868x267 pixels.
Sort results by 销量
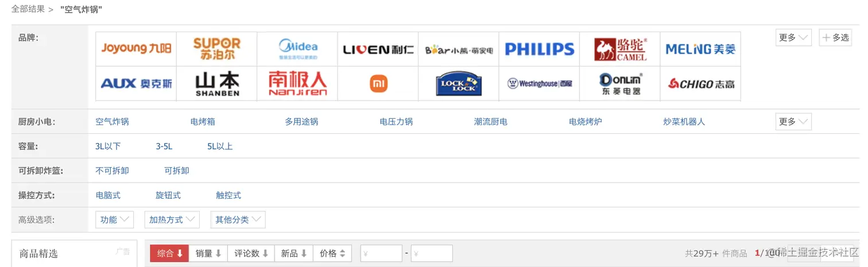tap(208, 253)
